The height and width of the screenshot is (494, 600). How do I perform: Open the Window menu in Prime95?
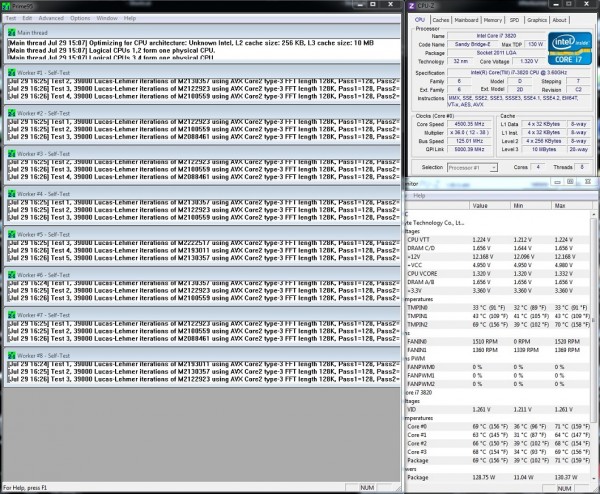[107, 18]
